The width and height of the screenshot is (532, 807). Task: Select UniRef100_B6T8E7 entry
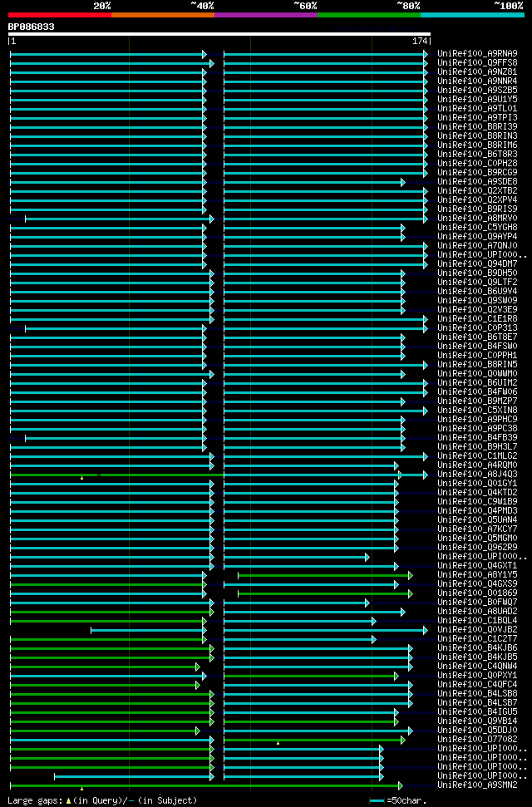coord(477,337)
